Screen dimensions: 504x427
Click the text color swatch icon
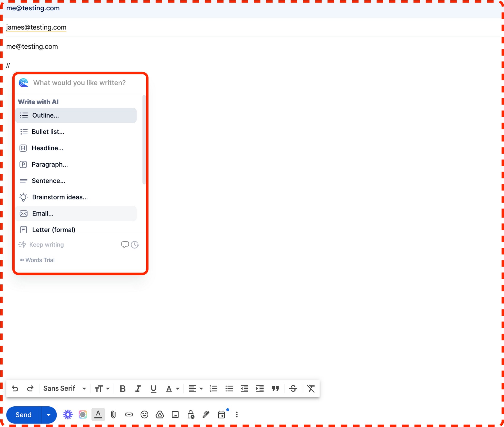point(97,415)
